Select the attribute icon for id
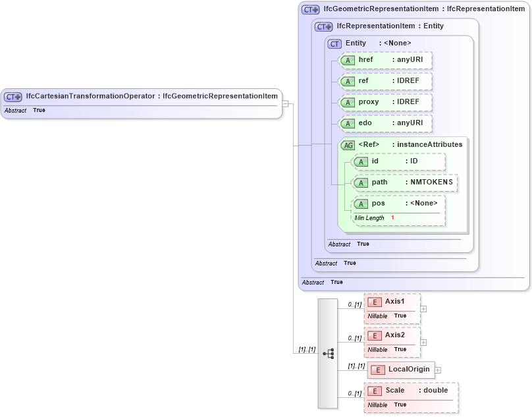Screen dimensions: 532x417 coord(361,161)
